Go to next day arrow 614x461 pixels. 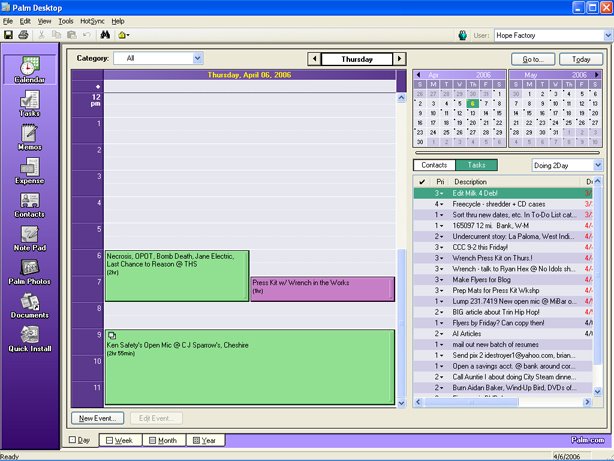399,59
